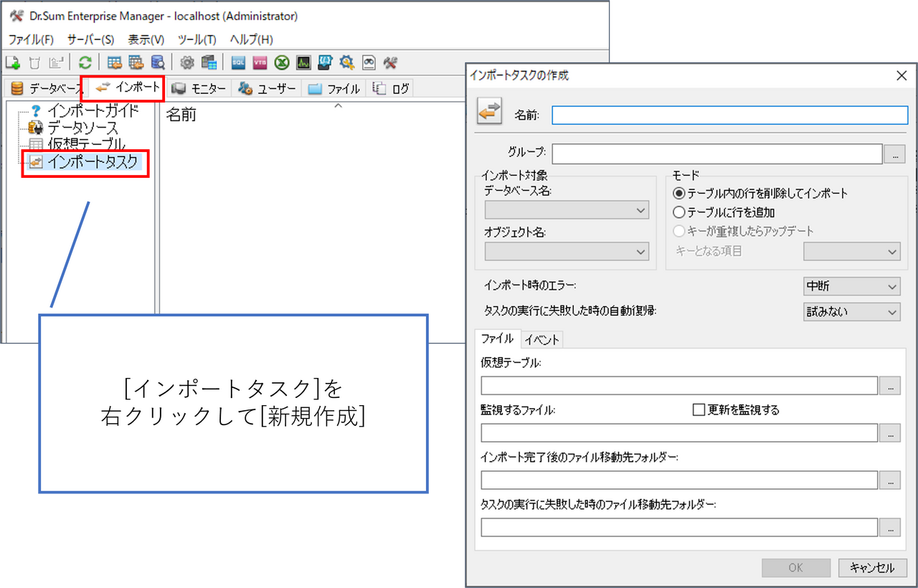Screen dimensions: 918x588
Task: Open the オブジェクト名 dropdown
Action: coord(567,252)
